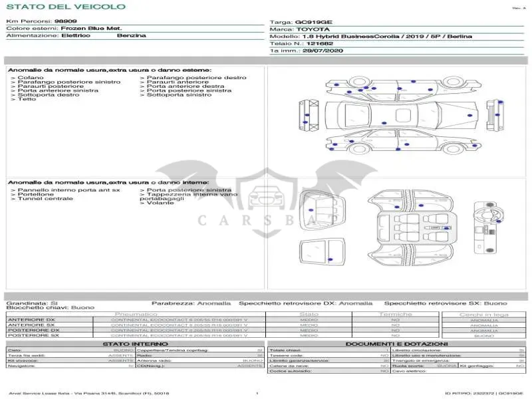Screen dimensions: 532x399
Task: Select the Paraurti posteriore entry
Action: tap(51, 86)
